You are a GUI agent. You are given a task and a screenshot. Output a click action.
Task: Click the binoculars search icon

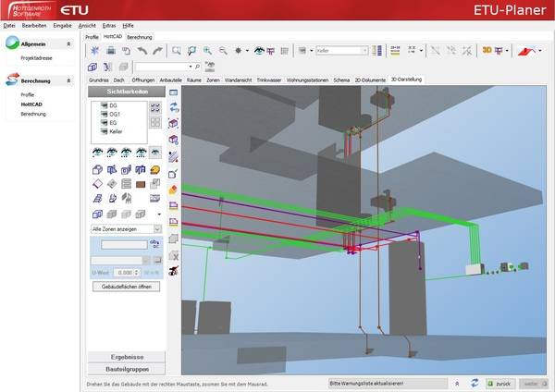(209, 67)
